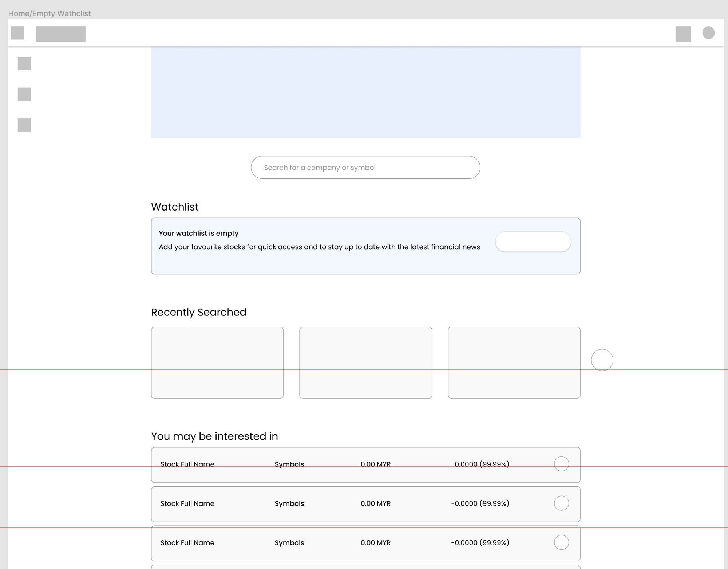Click 0.00 MYR price in third row

(x=375, y=543)
